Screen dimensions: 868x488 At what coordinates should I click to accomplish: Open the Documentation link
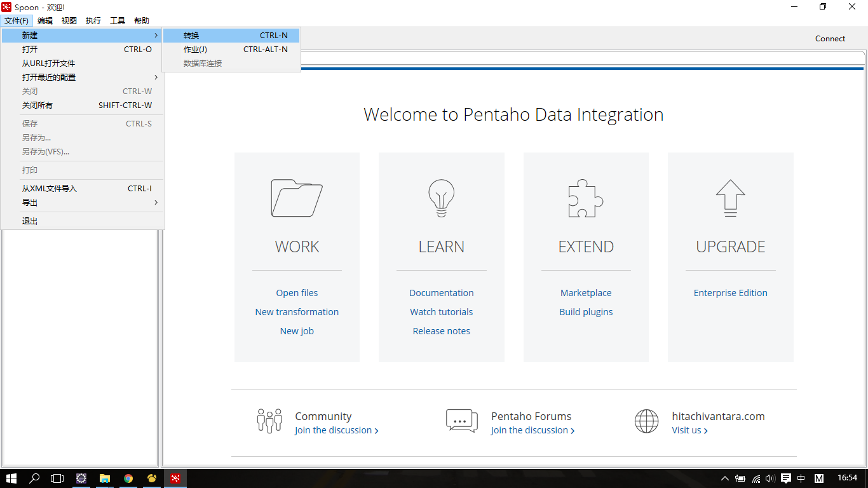click(x=442, y=293)
